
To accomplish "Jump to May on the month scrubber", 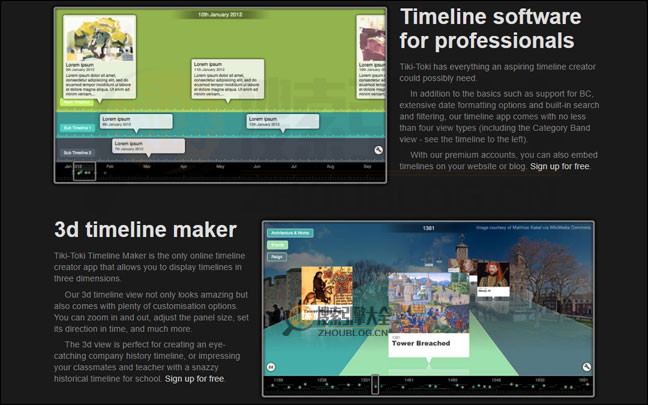I will [x=220, y=167].
